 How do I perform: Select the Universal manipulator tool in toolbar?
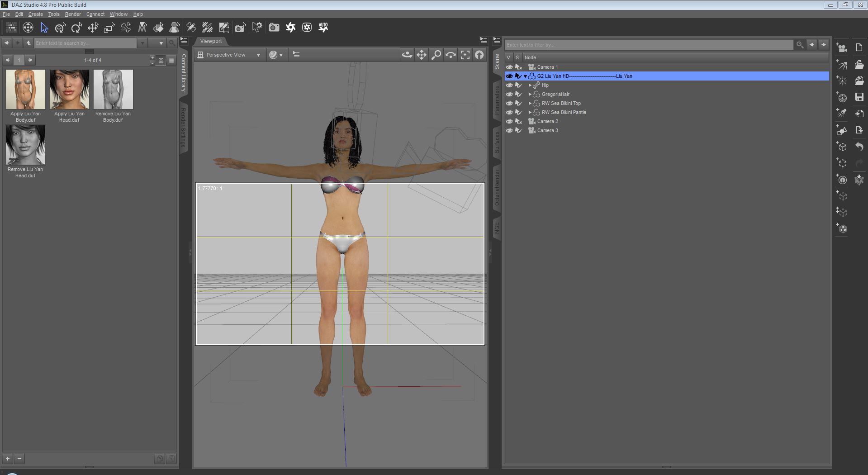[60, 28]
